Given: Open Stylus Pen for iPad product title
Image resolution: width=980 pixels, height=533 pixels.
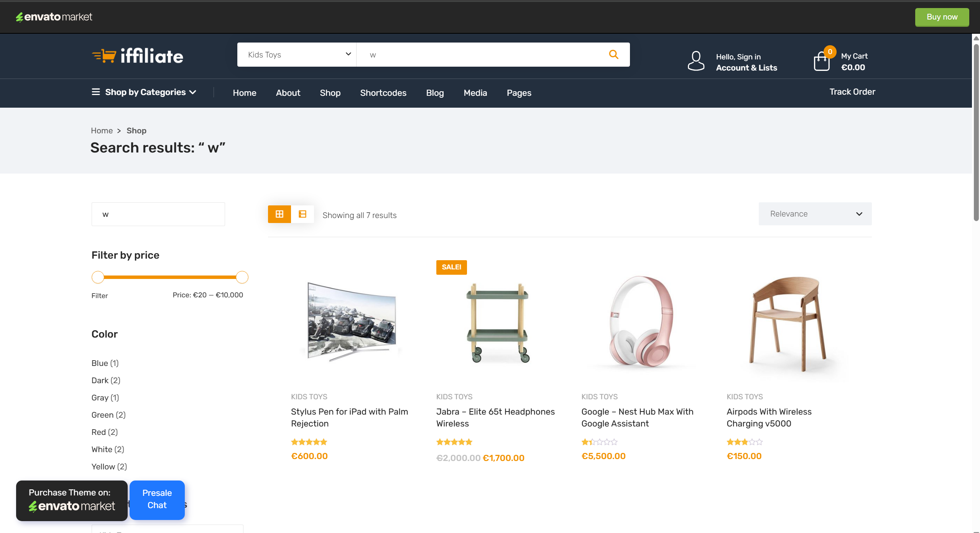Looking at the screenshot, I should 349,417.
